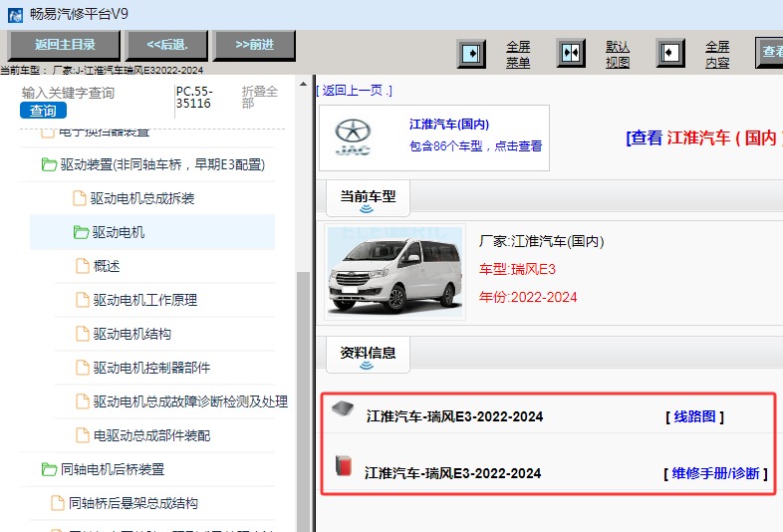
Task: Click the full-screen content panel icon
Action: [x=670, y=53]
